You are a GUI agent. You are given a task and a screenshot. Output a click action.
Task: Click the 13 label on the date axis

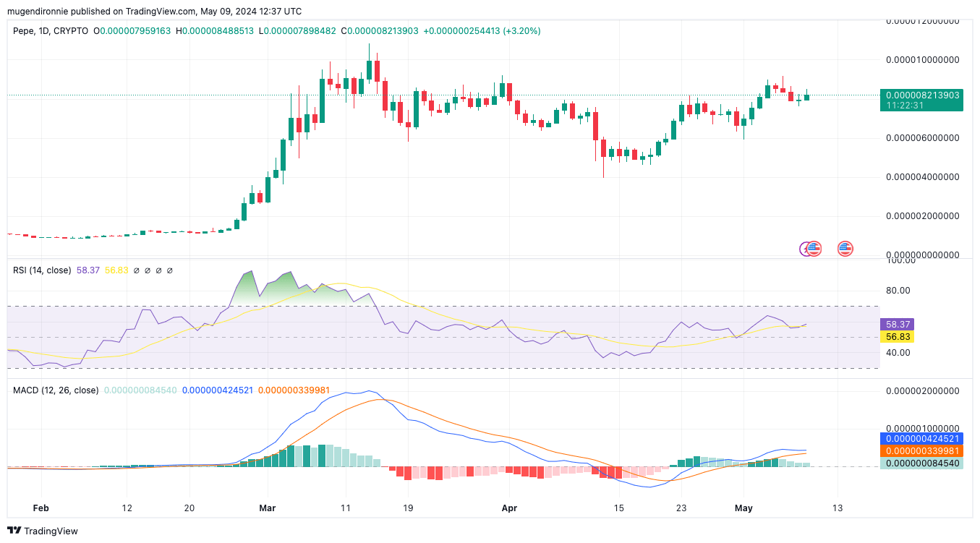click(x=838, y=508)
